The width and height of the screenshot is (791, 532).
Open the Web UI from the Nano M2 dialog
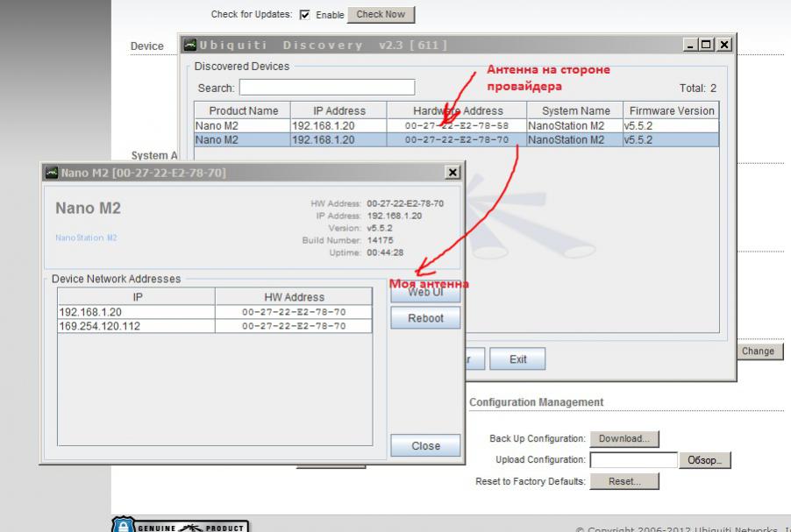pyautogui.click(x=425, y=292)
